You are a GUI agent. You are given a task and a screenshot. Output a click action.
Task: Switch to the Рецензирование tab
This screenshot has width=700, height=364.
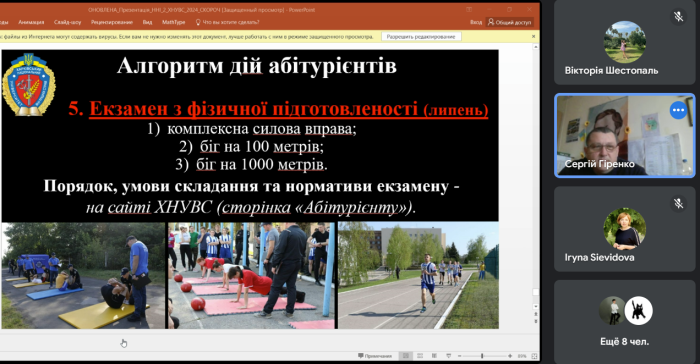[112, 22]
